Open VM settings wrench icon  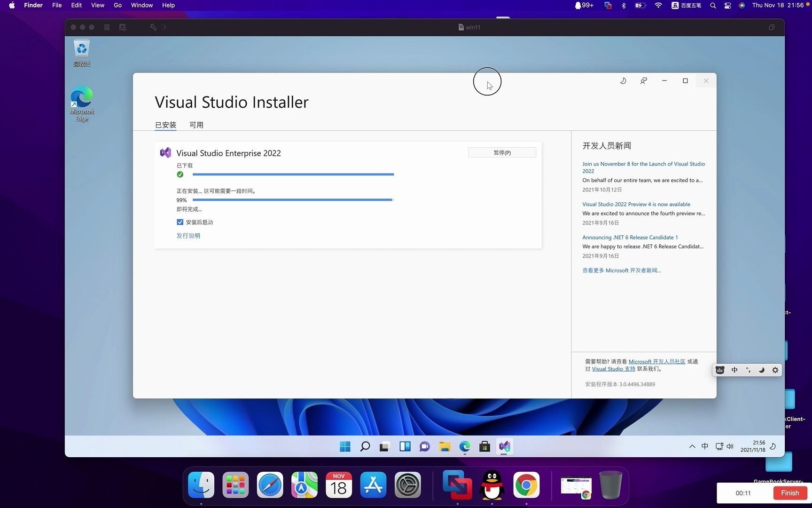click(x=153, y=27)
